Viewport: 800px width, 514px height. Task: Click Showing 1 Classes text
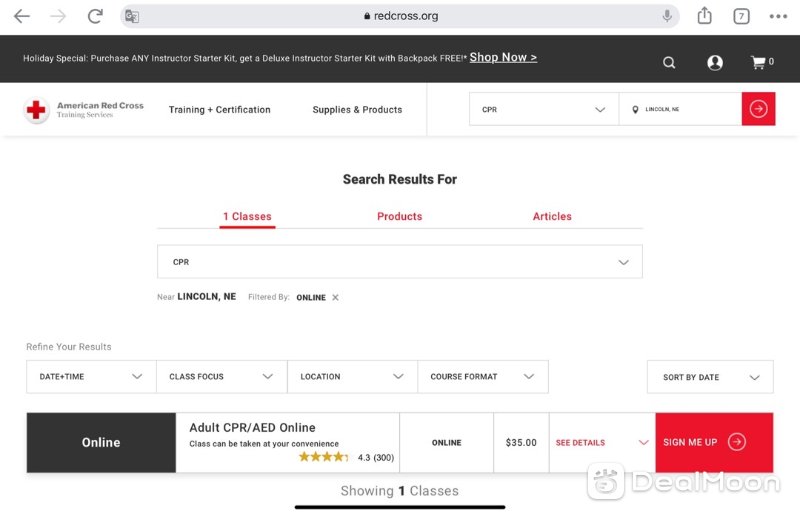(399, 491)
